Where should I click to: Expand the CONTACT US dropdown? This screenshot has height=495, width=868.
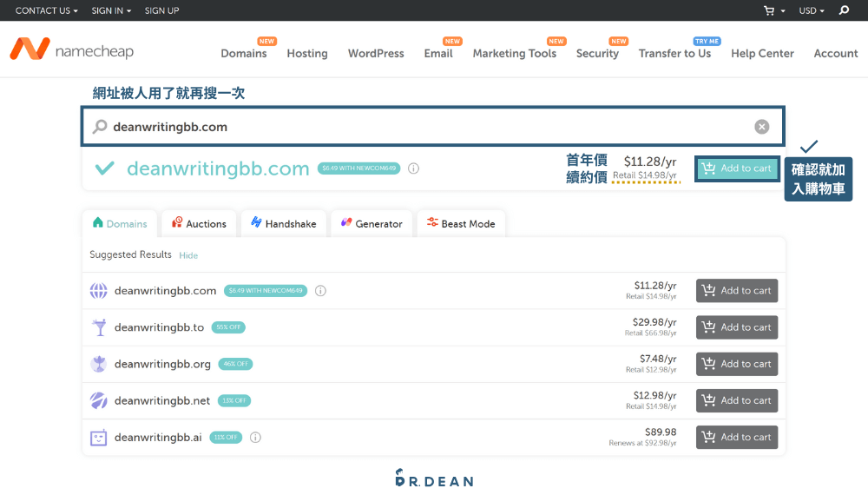pyautogui.click(x=47, y=10)
